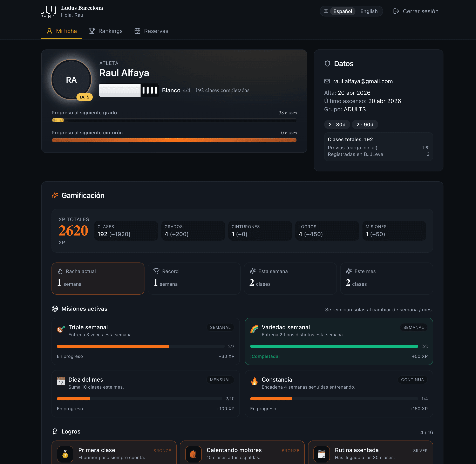This screenshot has height=464, width=476.
Task: Click Cerrar sesión to log out
Action: [416, 11]
